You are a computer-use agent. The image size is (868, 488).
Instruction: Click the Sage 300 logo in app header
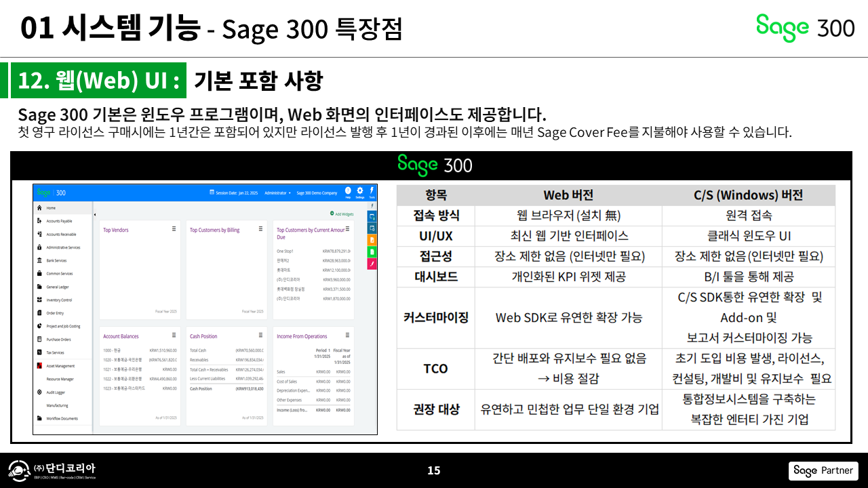(52, 192)
